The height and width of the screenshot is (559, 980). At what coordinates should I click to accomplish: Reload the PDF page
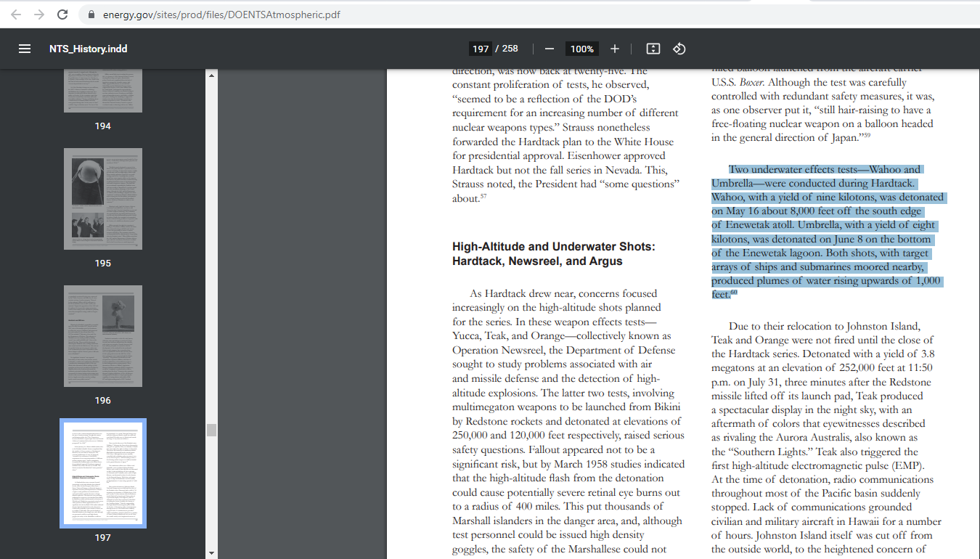tap(62, 15)
